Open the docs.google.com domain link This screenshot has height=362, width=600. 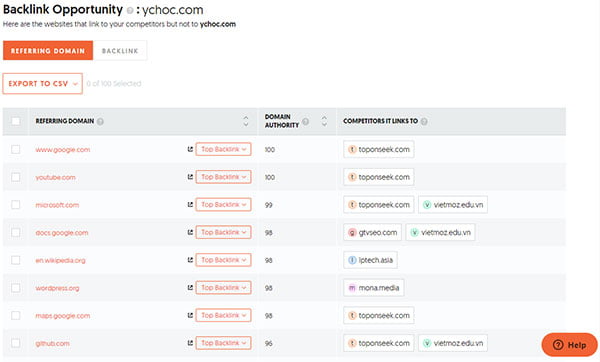coord(62,233)
